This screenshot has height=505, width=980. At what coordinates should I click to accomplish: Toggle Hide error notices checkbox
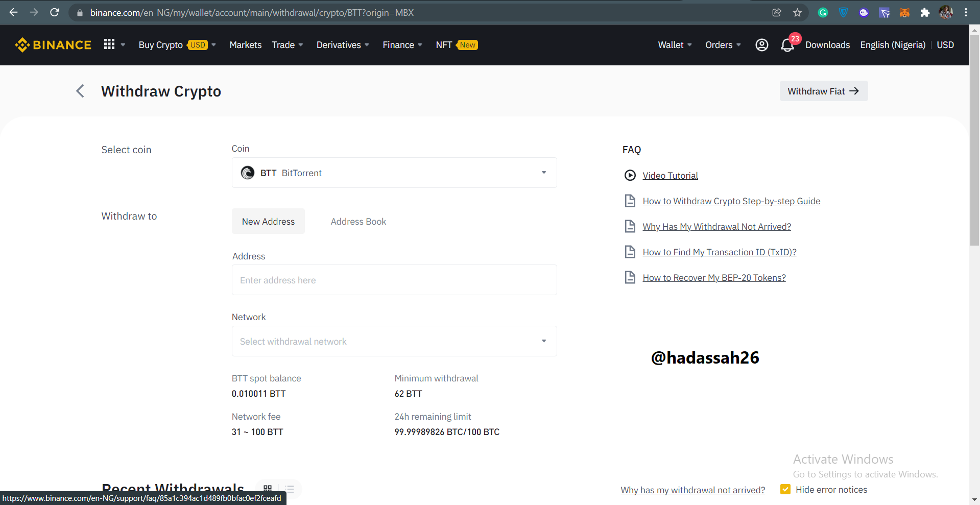(785, 489)
